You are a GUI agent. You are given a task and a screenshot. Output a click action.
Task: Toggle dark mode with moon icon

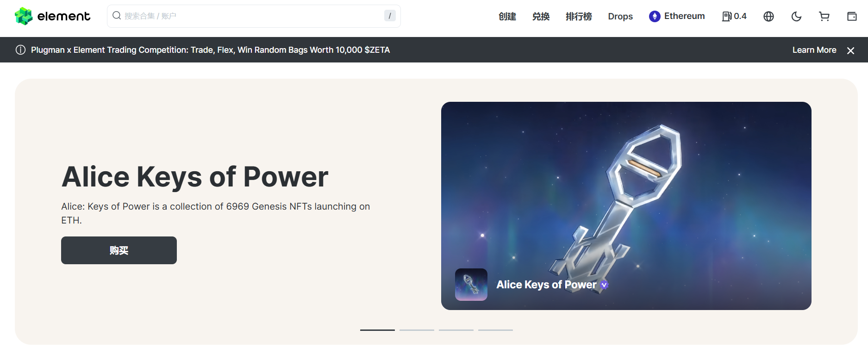click(x=796, y=16)
